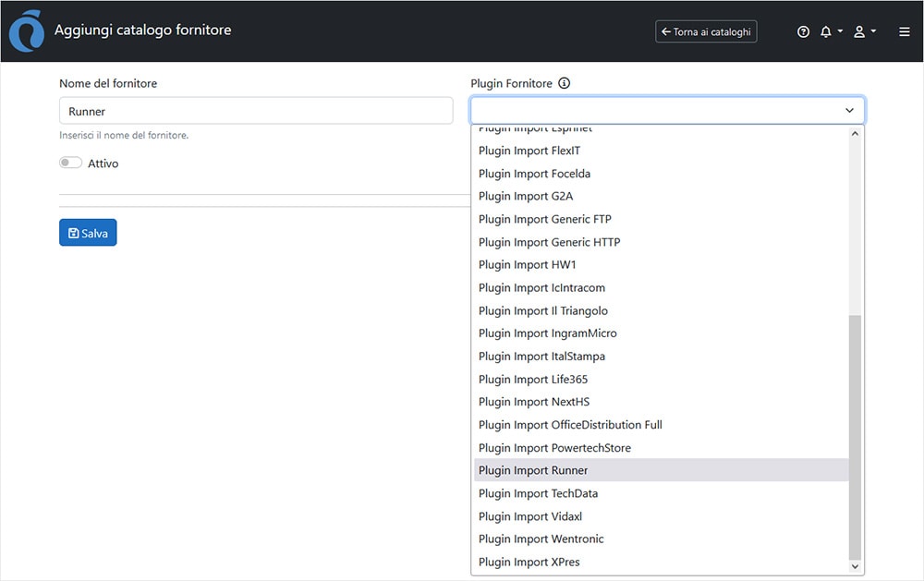Click the Nome del fornitore field
This screenshot has width=924, height=581.
pos(256,111)
